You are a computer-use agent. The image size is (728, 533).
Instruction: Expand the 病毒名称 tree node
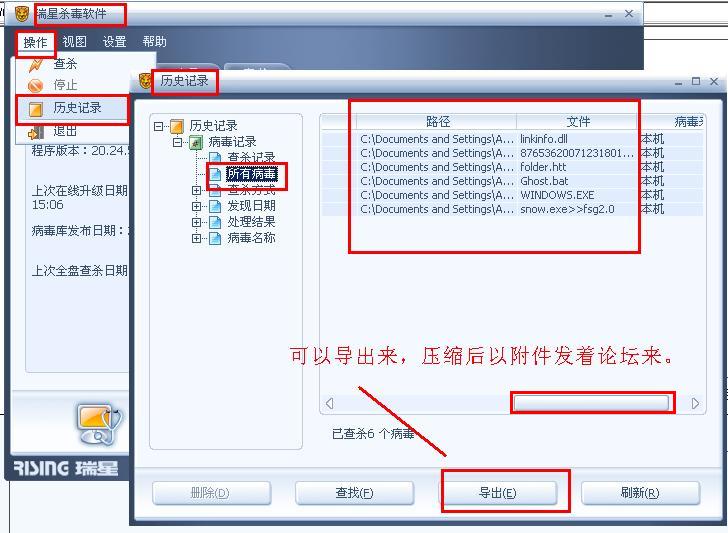[x=196, y=238]
